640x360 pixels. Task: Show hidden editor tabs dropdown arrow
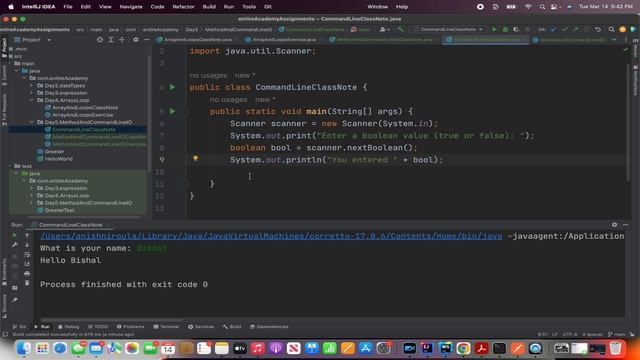click(x=614, y=40)
